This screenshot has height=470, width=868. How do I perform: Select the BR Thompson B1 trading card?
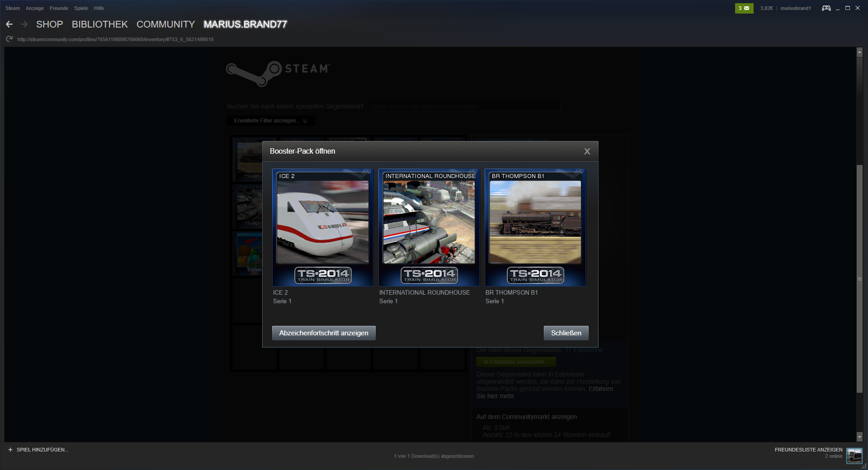pyautogui.click(x=535, y=227)
